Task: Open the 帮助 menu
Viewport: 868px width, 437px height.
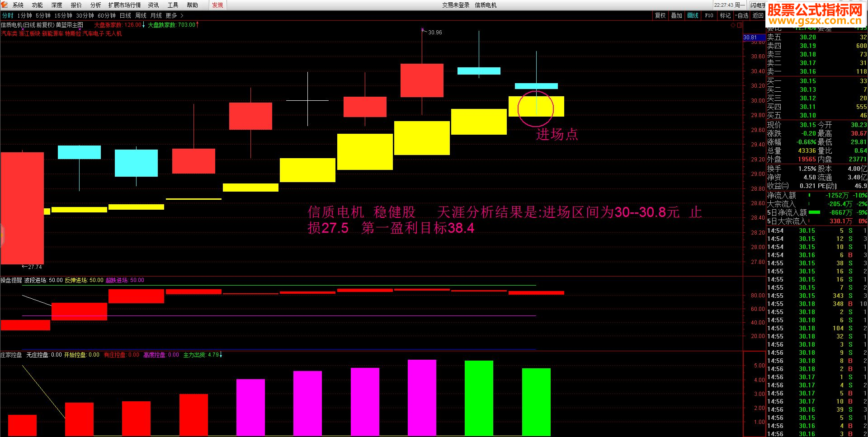Action: [193, 5]
